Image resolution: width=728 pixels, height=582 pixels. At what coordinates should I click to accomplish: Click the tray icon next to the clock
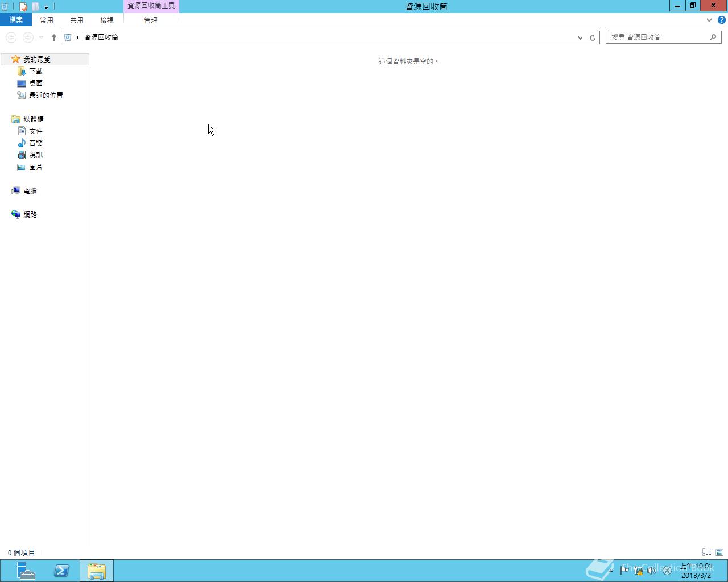coord(667,571)
